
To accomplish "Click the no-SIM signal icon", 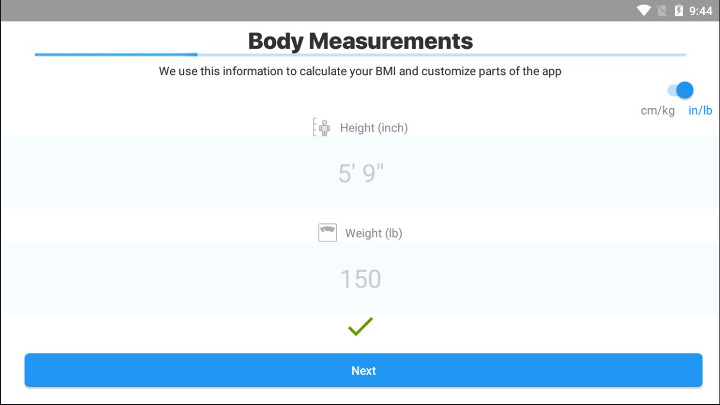I will (x=662, y=10).
